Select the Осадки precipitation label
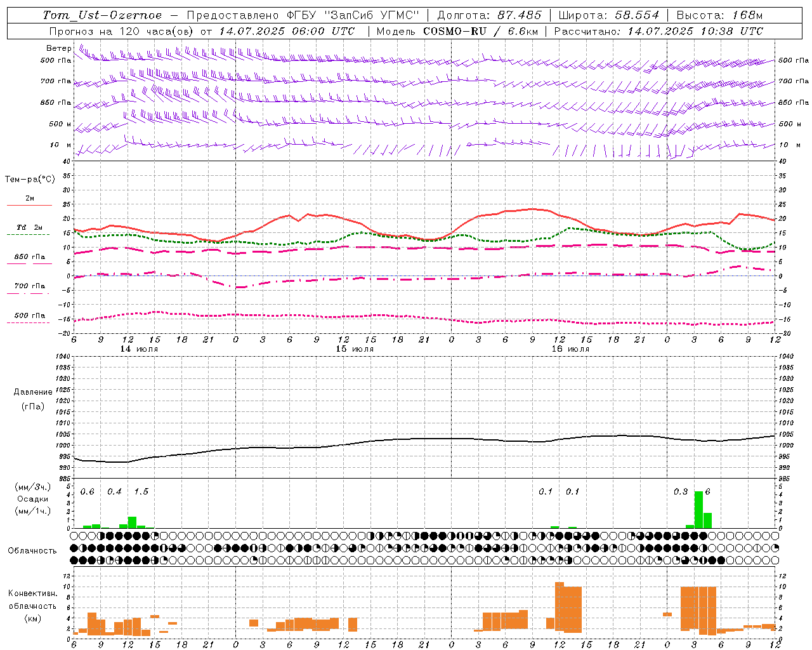 click(x=33, y=499)
